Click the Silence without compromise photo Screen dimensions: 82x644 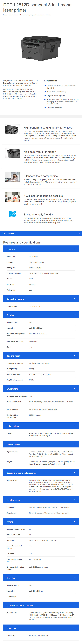pos(12,177)
